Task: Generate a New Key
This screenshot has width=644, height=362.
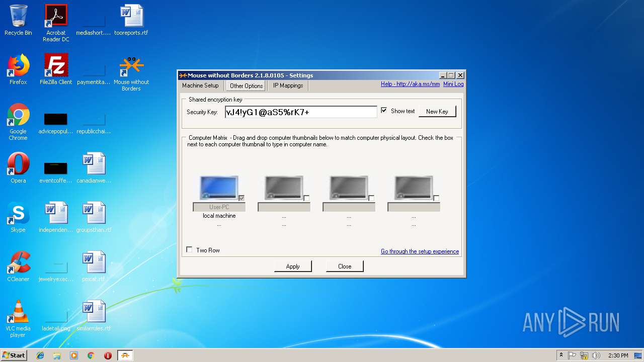Action: 437,112
